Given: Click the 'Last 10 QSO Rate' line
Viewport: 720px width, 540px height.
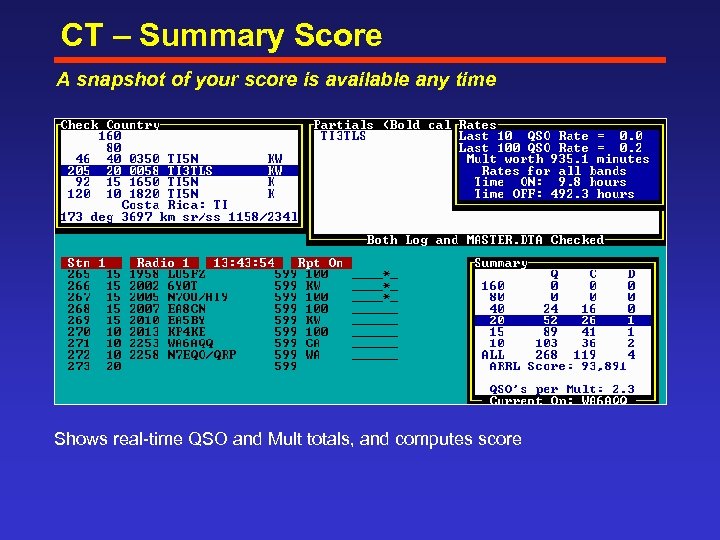Looking at the screenshot, I should pos(551,136).
